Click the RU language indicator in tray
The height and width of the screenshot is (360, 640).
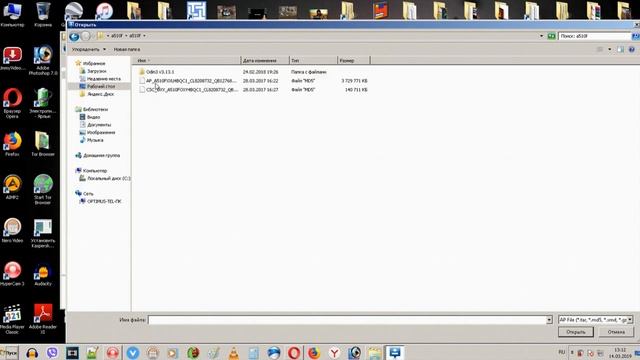pos(562,352)
